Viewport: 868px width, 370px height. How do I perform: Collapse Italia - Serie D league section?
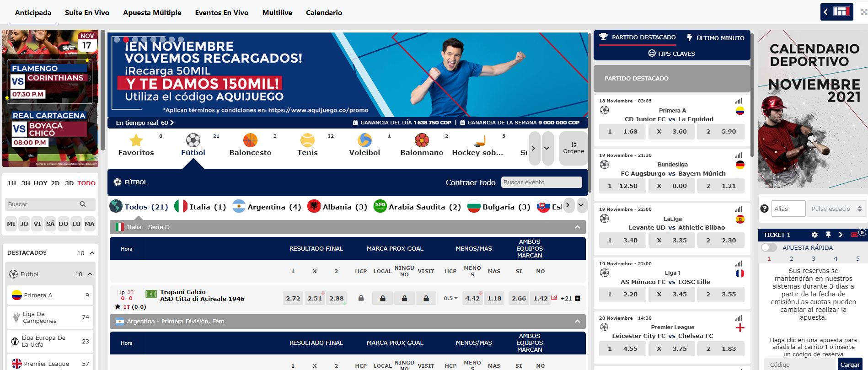pyautogui.click(x=577, y=227)
